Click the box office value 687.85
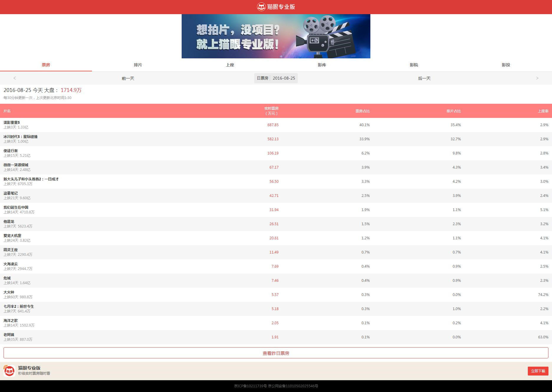 [273, 125]
